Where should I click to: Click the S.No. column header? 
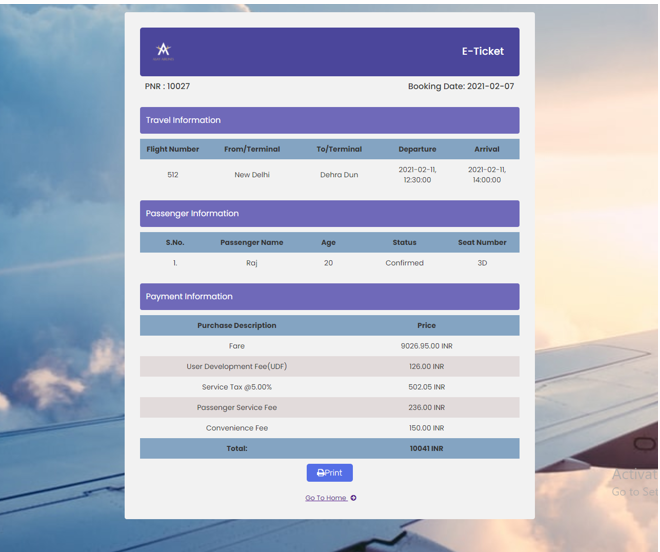click(175, 243)
